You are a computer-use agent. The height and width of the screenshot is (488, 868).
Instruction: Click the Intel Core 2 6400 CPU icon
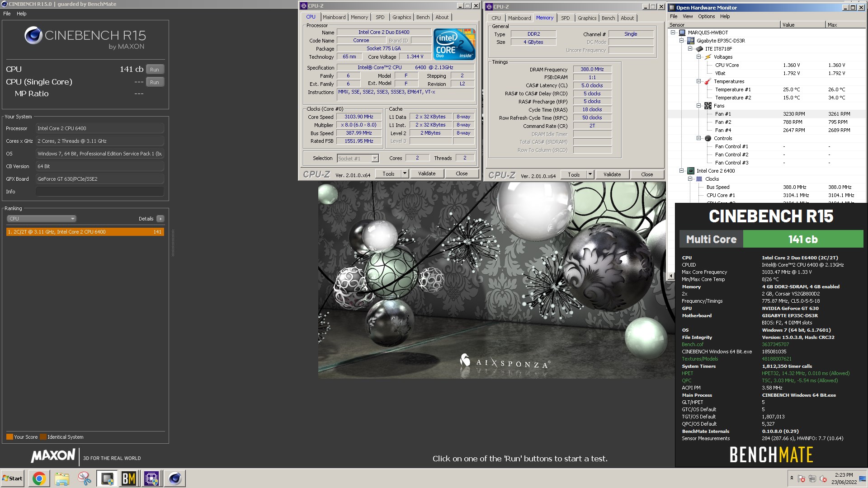point(690,171)
